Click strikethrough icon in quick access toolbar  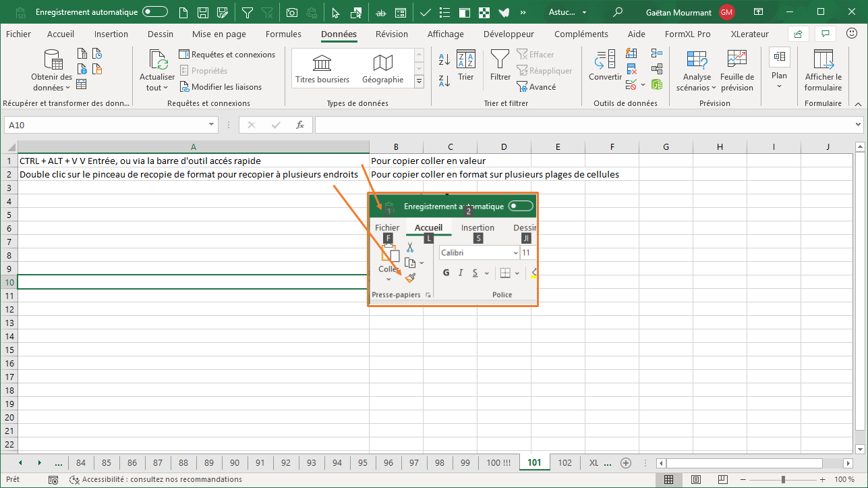tap(381, 12)
